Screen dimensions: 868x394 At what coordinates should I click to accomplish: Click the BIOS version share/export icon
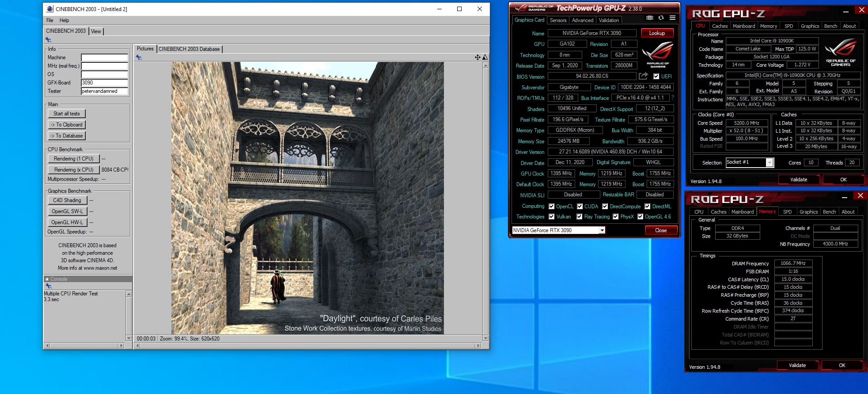click(644, 76)
